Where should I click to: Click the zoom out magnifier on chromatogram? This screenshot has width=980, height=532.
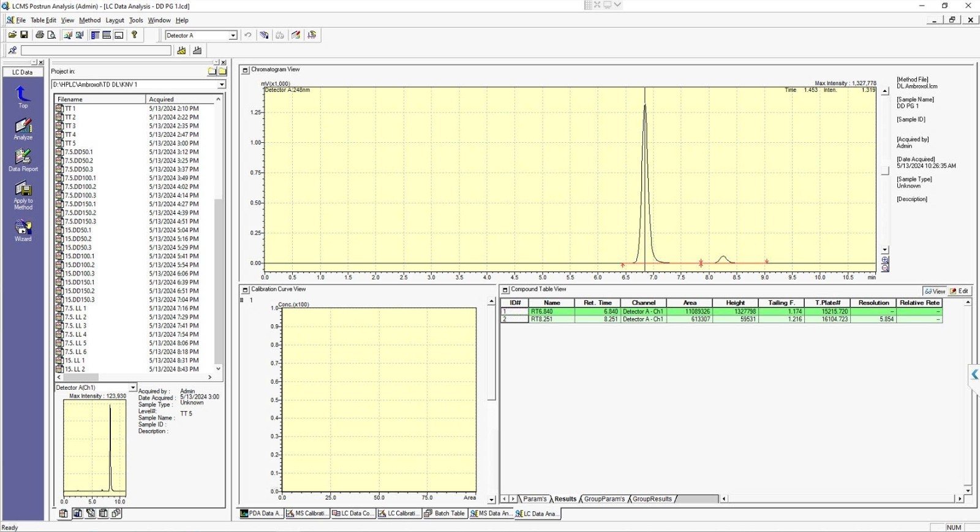click(885, 268)
